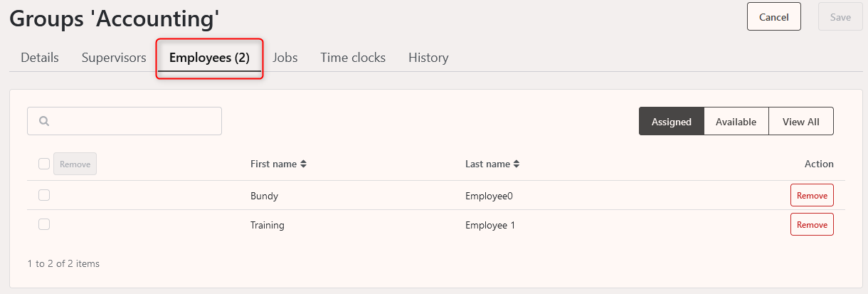Click the Cancel button

pyautogui.click(x=774, y=16)
